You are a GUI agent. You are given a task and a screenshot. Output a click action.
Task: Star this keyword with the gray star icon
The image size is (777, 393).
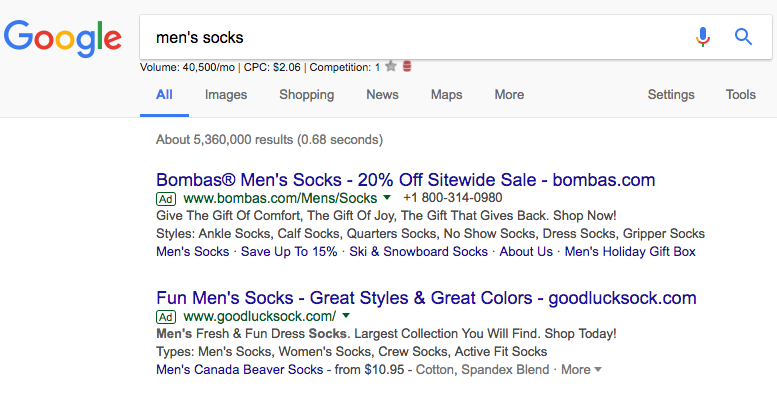[390, 66]
